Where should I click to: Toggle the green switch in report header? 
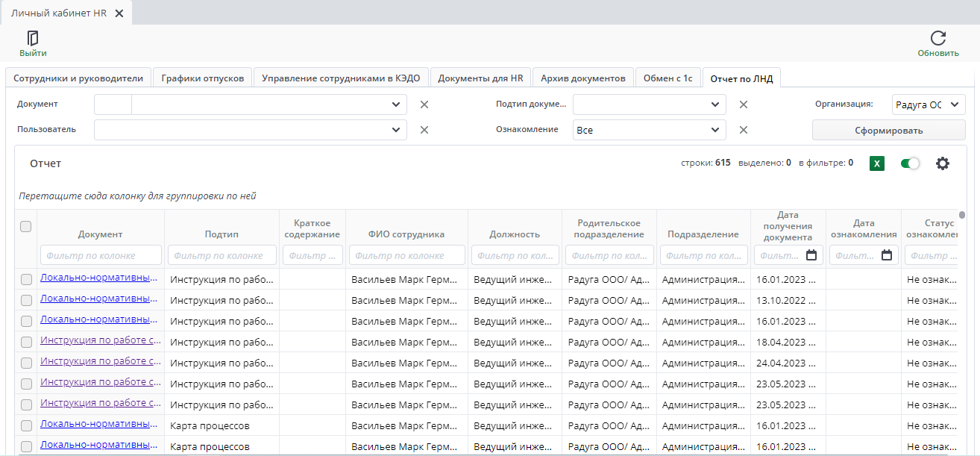coord(910,163)
